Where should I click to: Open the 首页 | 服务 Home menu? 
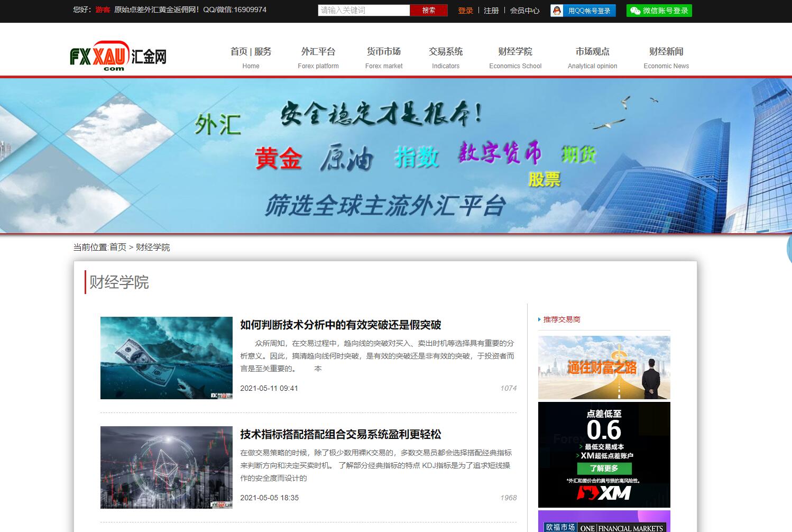pyautogui.click(x=251, y=57)
